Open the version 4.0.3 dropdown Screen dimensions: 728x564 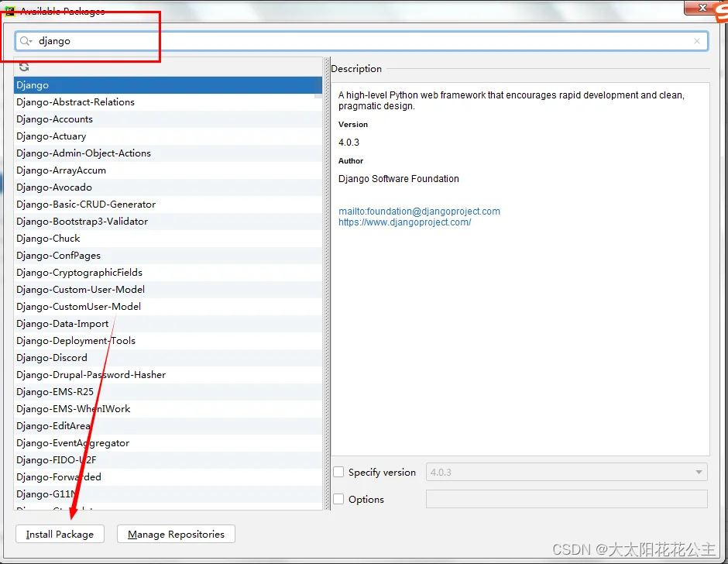[x=566, y=472]
